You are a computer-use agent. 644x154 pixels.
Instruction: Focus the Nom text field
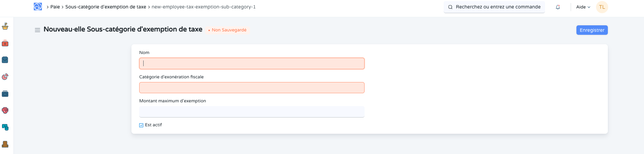(x=252, y=63)
